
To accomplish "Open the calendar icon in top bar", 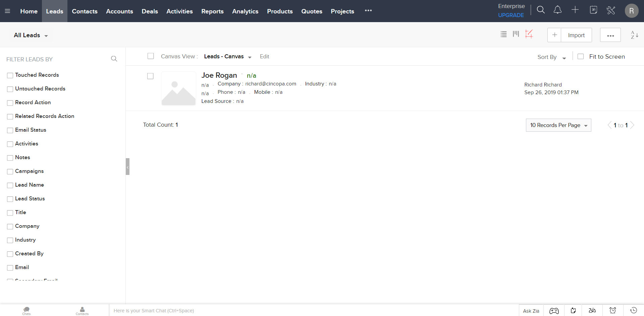I will (593, 10).
